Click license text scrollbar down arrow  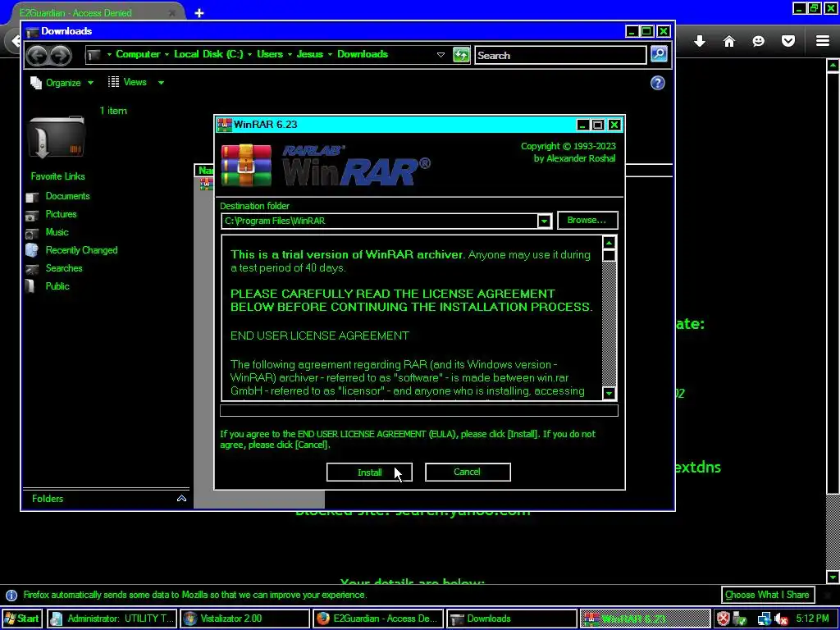click(609, 393)
